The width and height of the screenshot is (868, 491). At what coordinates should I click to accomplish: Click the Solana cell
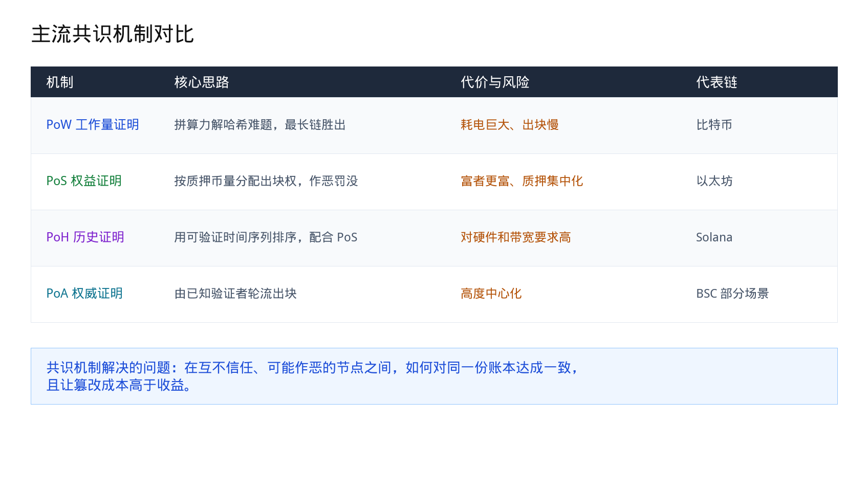[714, 237]
